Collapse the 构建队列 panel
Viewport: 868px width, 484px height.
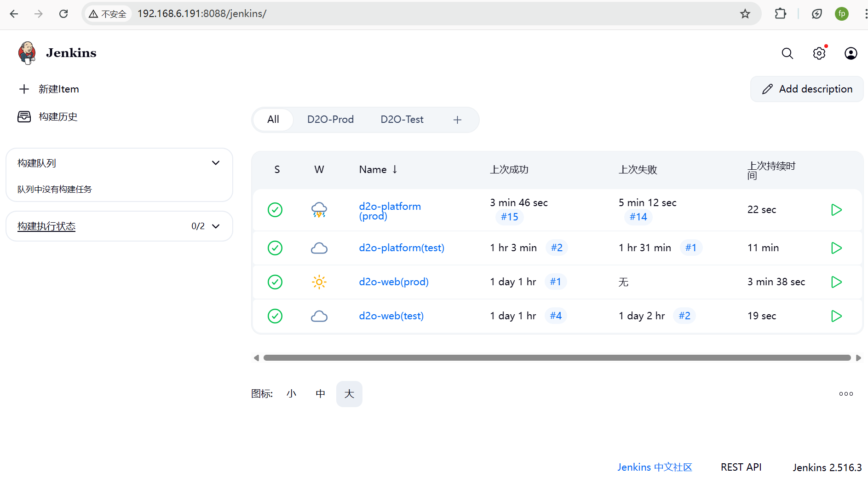point(216,163)
